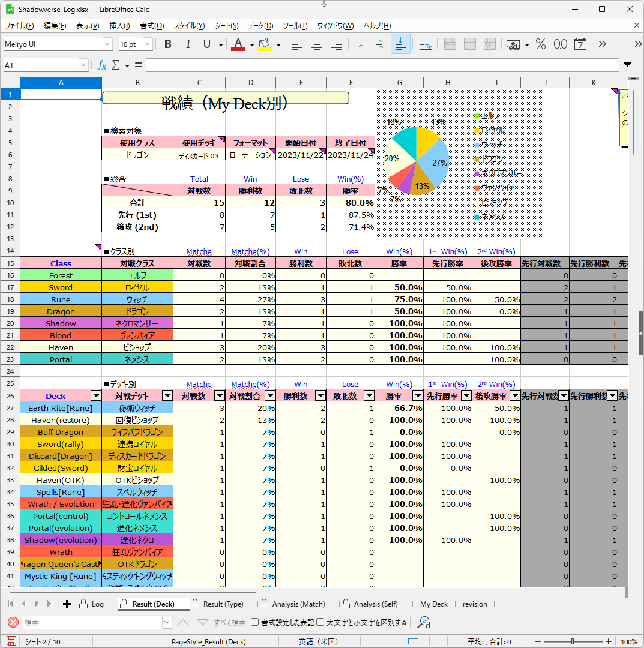The image size is (644, 648).
Task: Open Function Wizard
Action: point(102,65)
